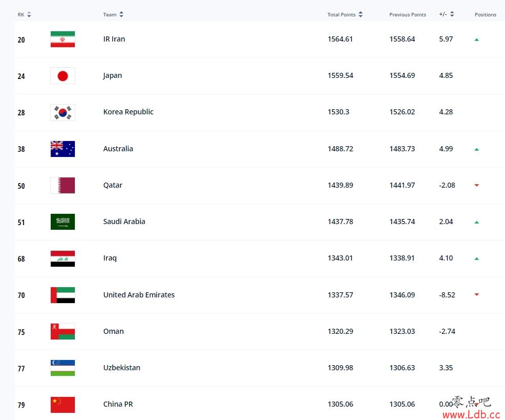The width and height of the screenshot is (505, 420).
Task: Click the Positions column header
Action: (x=486, y=14)
